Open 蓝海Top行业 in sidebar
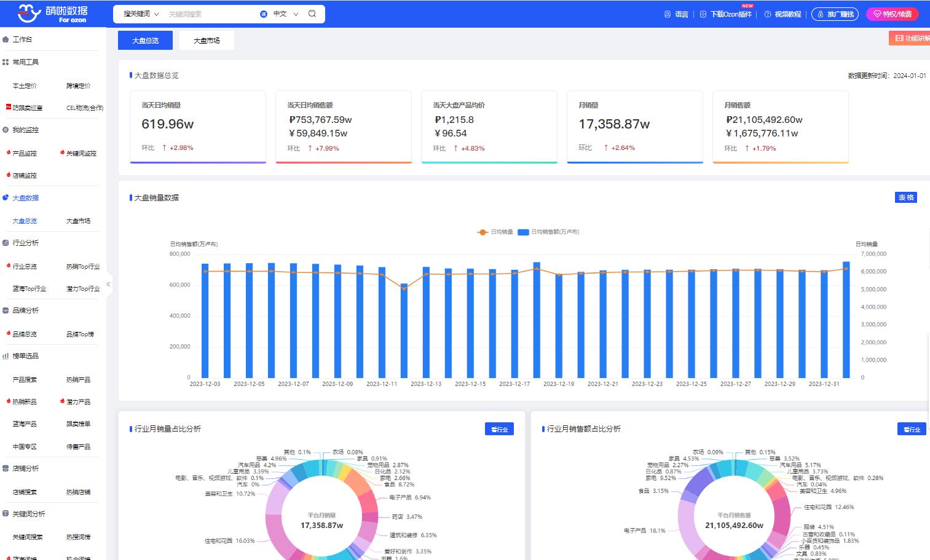Viewport: 930px width, 560px height. pos(30,288)
